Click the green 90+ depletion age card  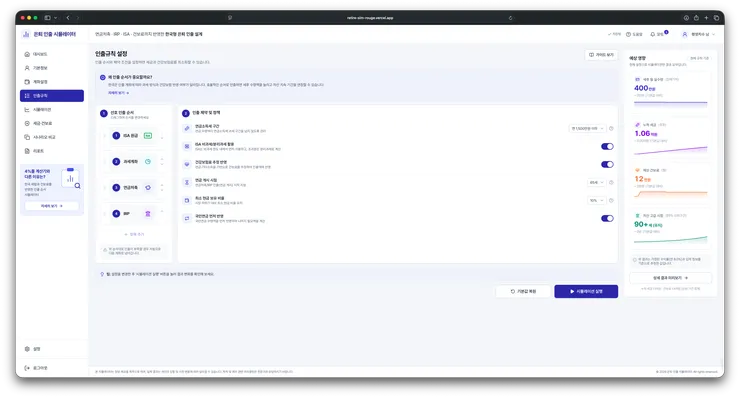point(670,229)
